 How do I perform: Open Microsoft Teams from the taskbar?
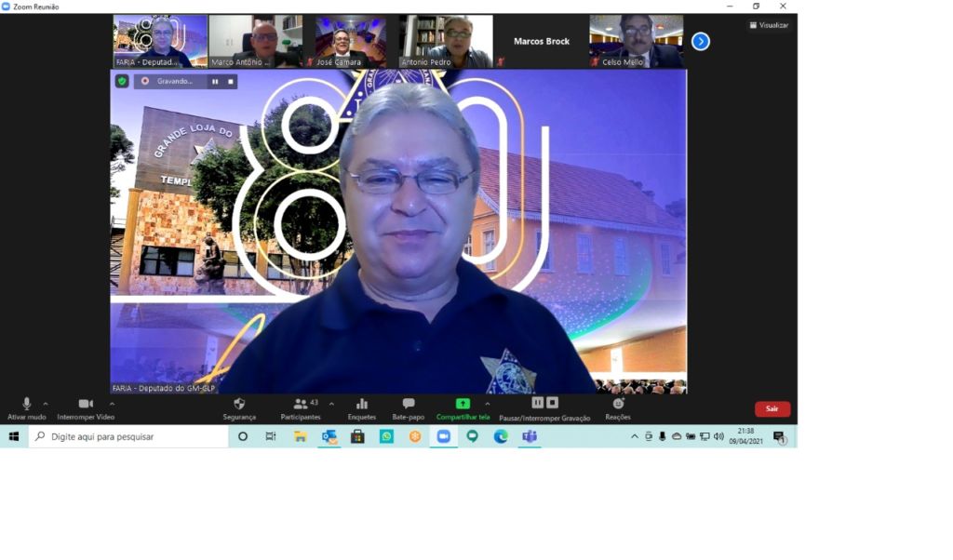point(530,436)
